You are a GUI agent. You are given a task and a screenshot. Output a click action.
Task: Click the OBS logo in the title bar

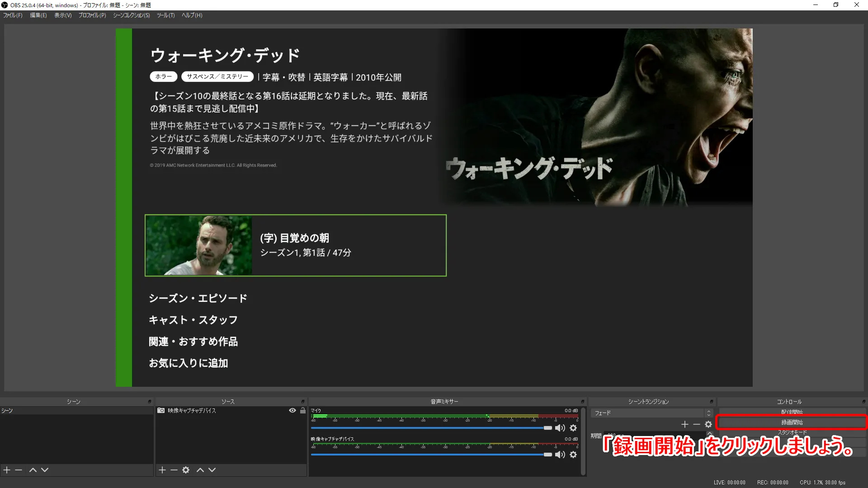click(x=5, y=5)
